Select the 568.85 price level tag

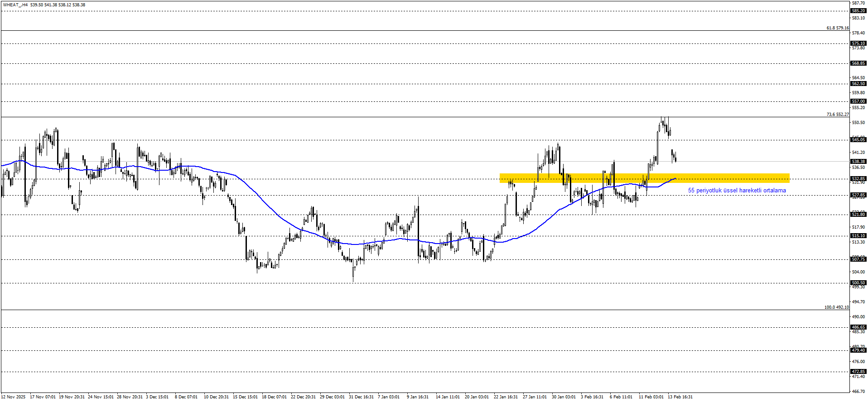coord(858,63)
